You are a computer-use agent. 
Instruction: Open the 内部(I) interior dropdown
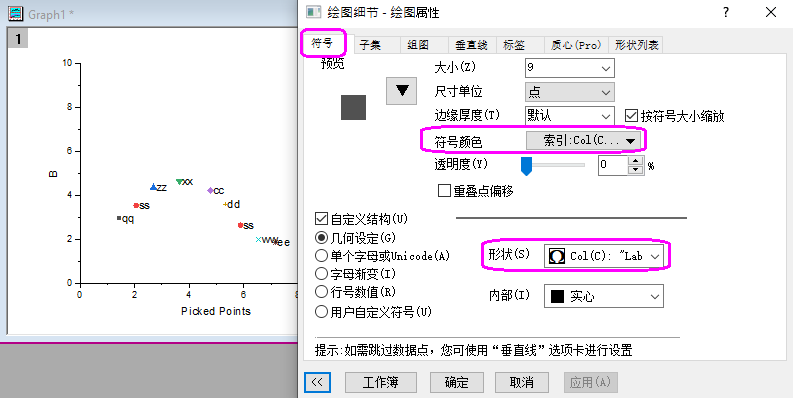[604, 296]
